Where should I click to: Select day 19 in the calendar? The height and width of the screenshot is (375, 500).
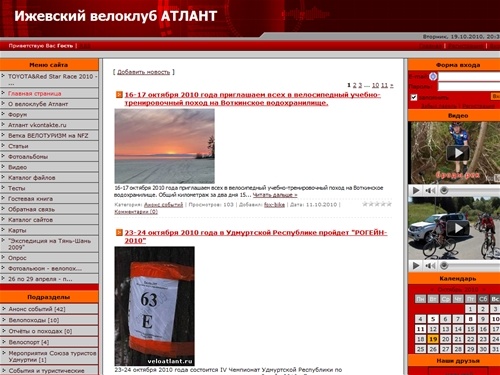[x=433, y=339]
